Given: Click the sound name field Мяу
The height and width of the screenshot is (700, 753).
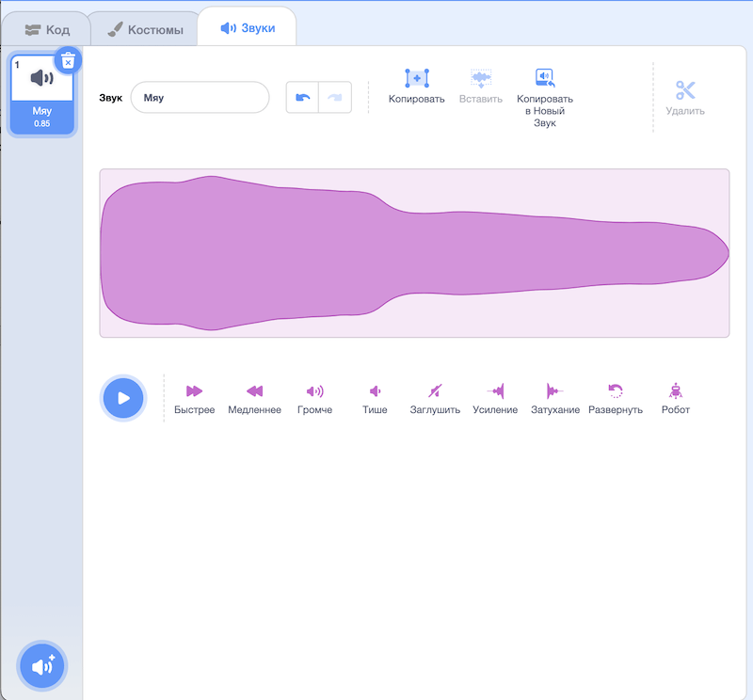Looking at the screenshot, I should (x=200, y=98).
